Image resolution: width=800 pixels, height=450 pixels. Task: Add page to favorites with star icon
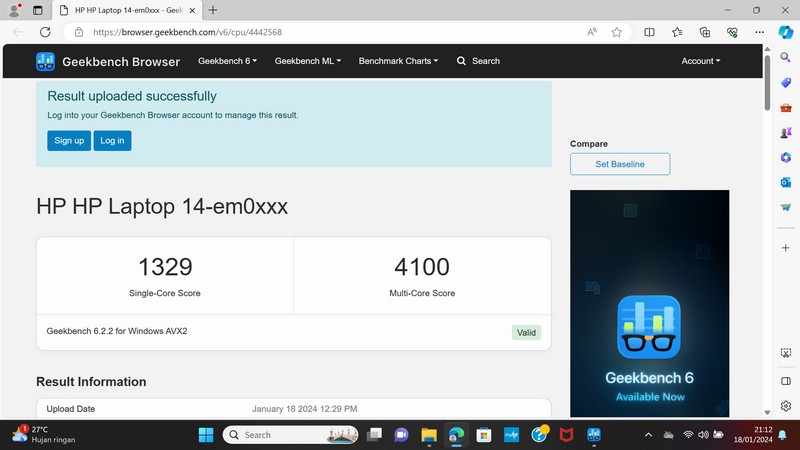(617, 32)
